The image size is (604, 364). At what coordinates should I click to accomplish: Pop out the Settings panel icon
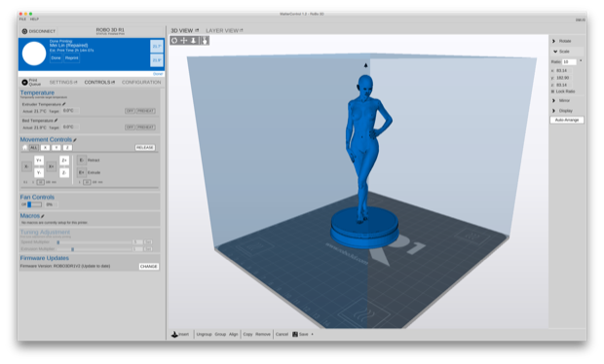76,83
